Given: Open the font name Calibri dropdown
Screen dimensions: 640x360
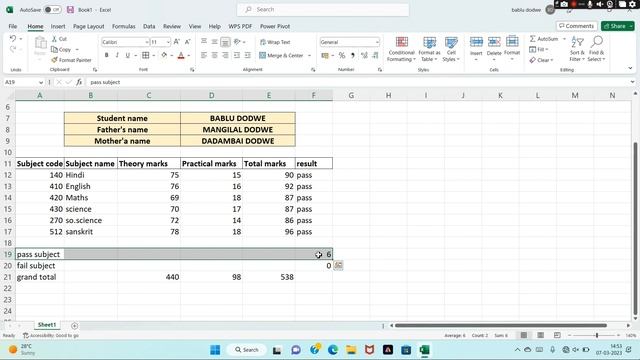Looking at the screenshot, I should (147, 42).
